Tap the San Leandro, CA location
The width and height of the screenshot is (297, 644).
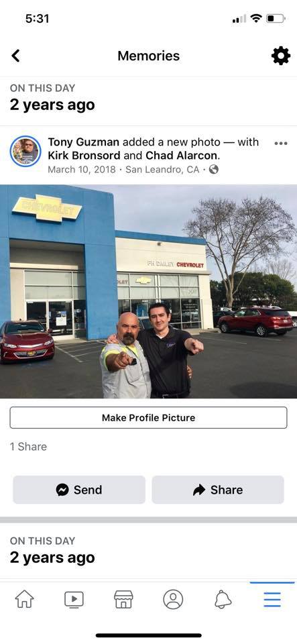pos(162,169)
